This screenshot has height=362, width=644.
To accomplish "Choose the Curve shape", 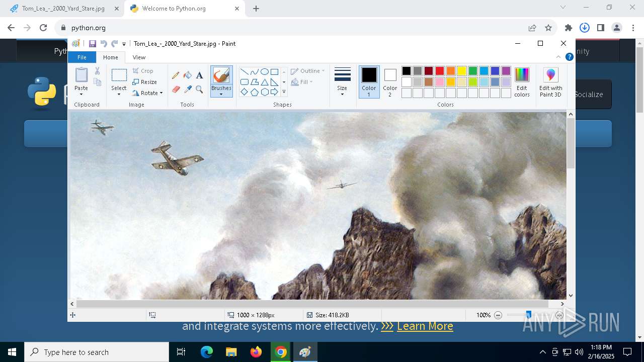I will [254, 71].
